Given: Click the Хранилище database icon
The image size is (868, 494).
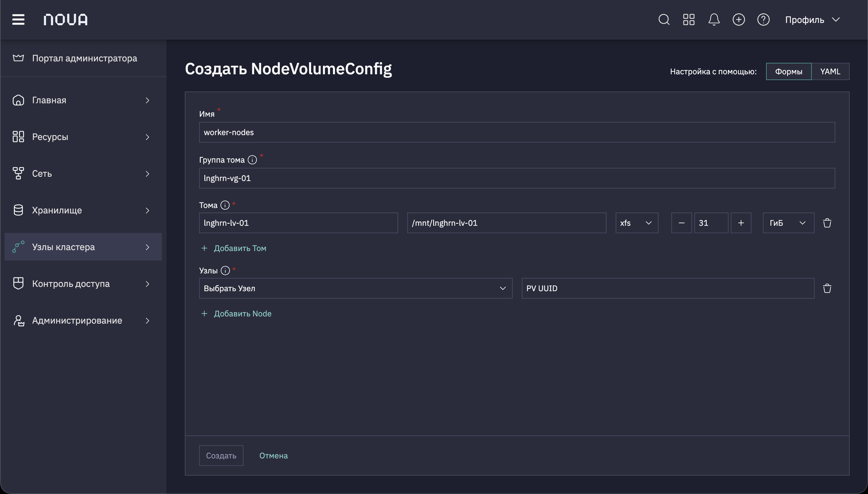Looking at the screenshot, I should point(18,210).
